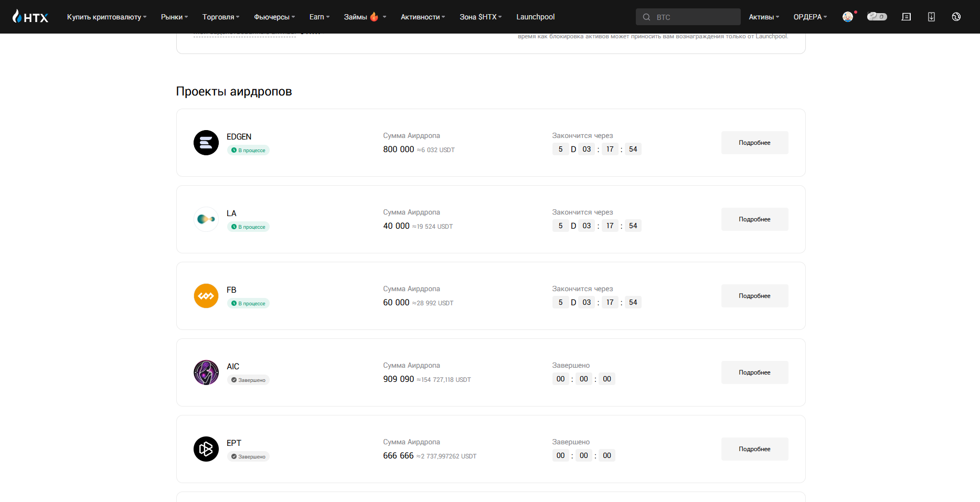Viewport: 980px width, 502px height.
Task: Expand the Зона $HTX menu
Action: coord(481,17)
